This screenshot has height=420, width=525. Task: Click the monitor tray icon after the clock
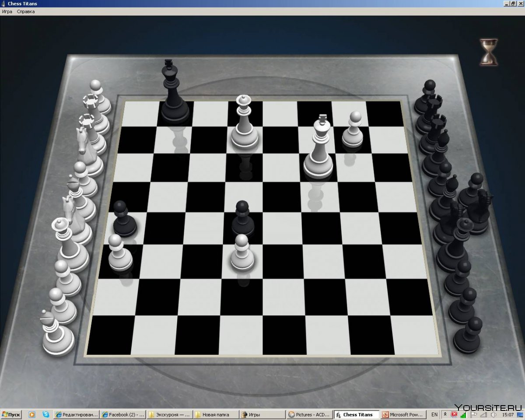[520, 415]
